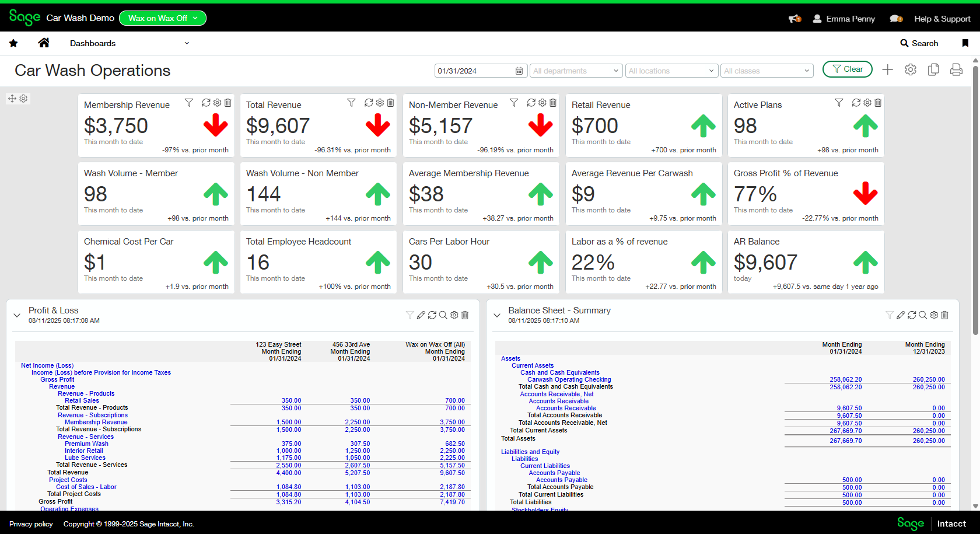Open dashboard settings gear
Image resolution: width=980 pixels, height=534 pixels.
click(x=911, y=69)
